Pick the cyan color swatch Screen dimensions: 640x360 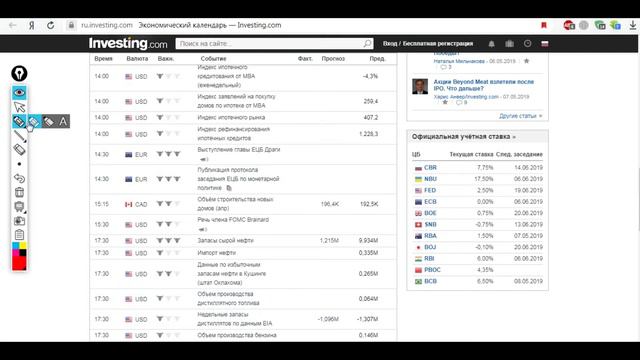pyautogui.click(x=16, y=246)
